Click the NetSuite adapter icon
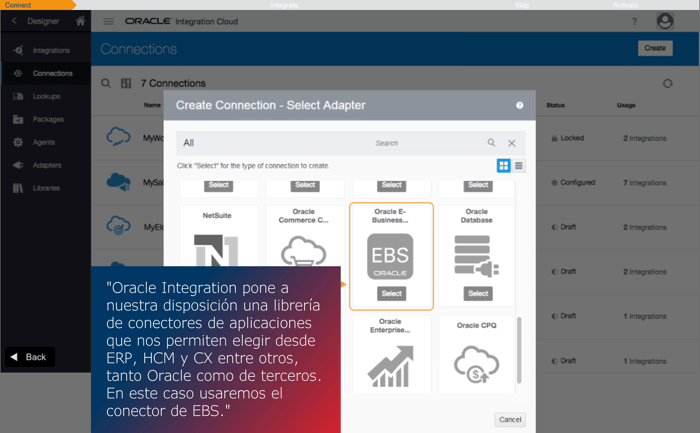Screen dimensions: 700x433 coord(216,251)
